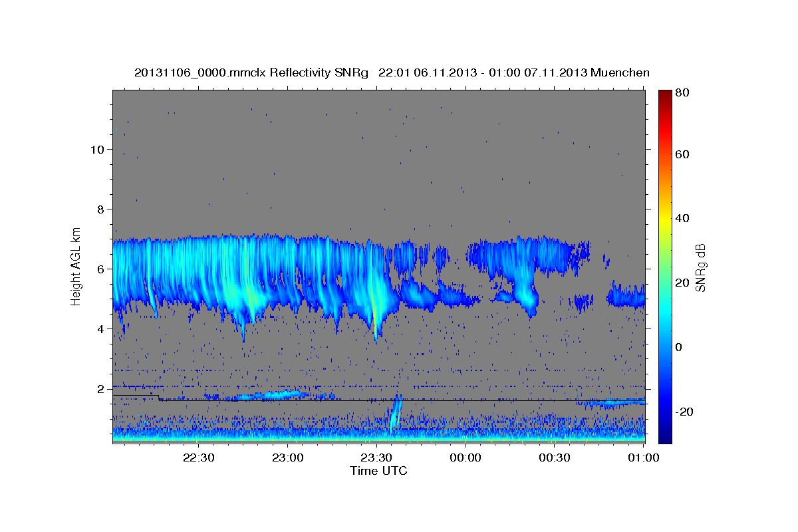Click the height tick label 4
This screenshot has width=798, height=532.
point(102,329)
